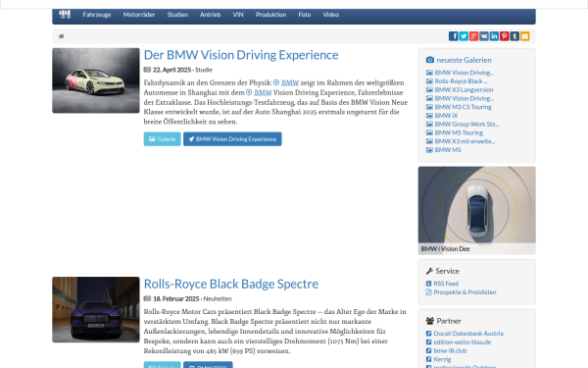
Task: Open Rolls-Royce Black gallery link
Action: [461, 81]
